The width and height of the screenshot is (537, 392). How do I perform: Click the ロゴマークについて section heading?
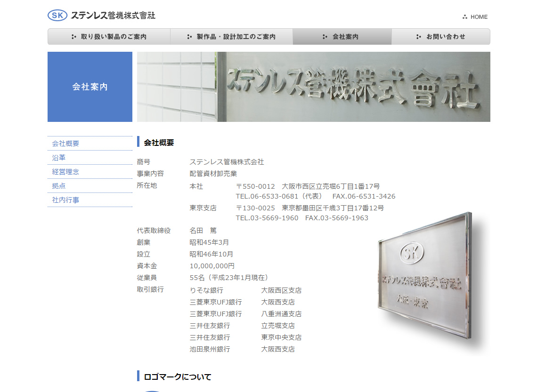coord(178,376)
